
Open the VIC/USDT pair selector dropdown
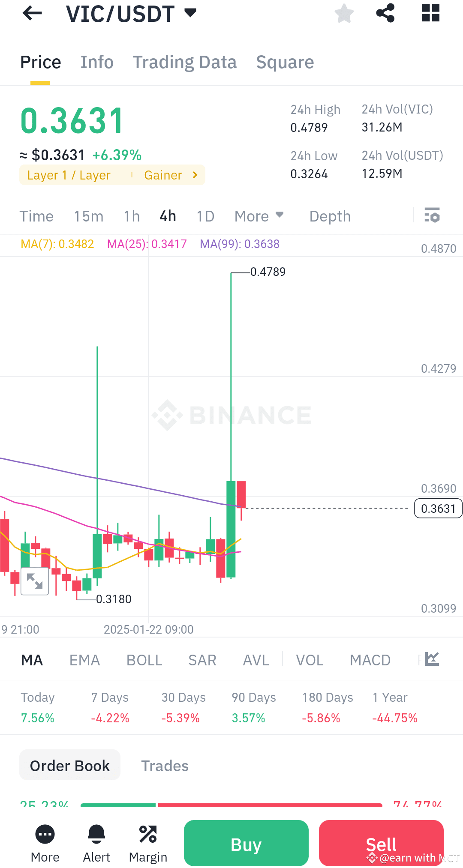(x=190, y=13)
